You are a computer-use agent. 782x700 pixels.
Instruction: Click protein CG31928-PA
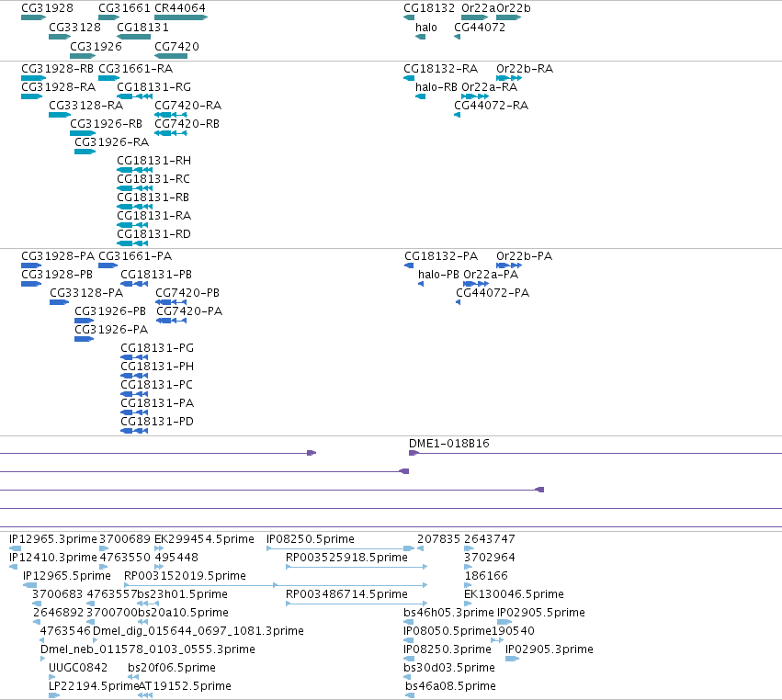[57, 255]
